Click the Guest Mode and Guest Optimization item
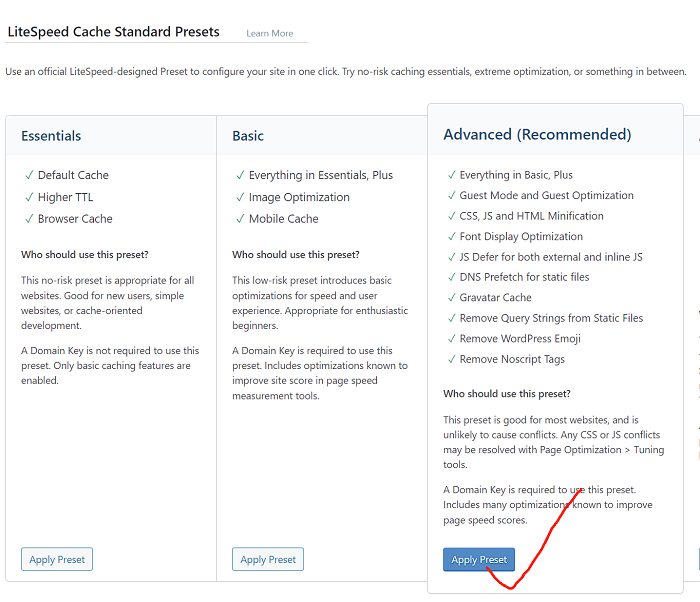The image size is (700, 602). click(x=546, y=196)
